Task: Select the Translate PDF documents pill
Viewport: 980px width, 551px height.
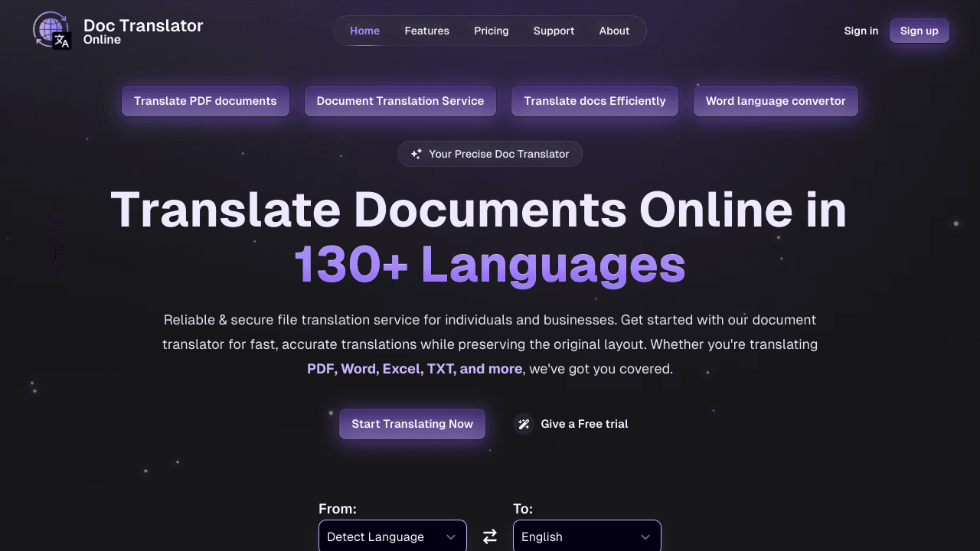Action: [205, 101]
